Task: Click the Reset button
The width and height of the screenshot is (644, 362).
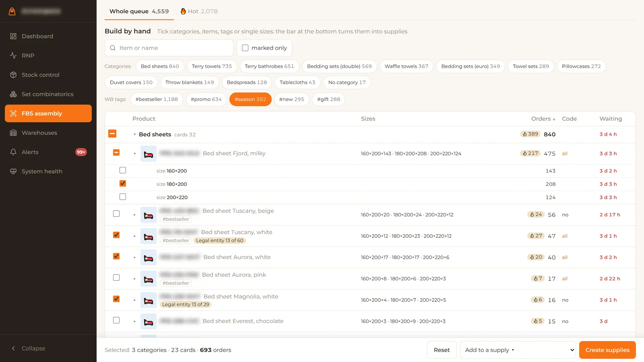Action: pyautogui.click(x=442, y=350)
